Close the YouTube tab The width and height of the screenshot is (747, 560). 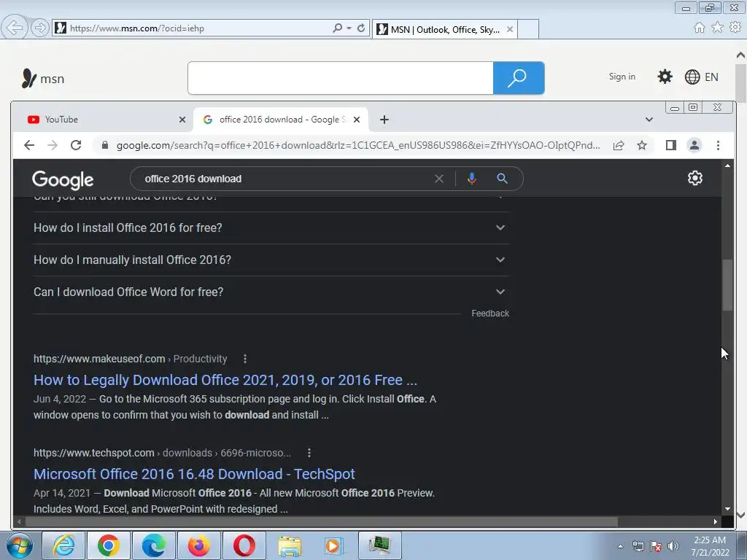point(182,120)
